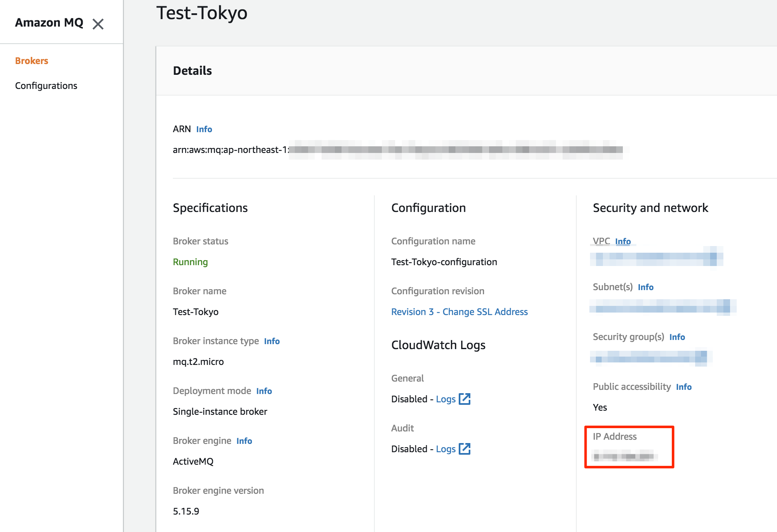777x532 pixels.
Task: Select the Running broker status text
Action: (x=190, y=262)
